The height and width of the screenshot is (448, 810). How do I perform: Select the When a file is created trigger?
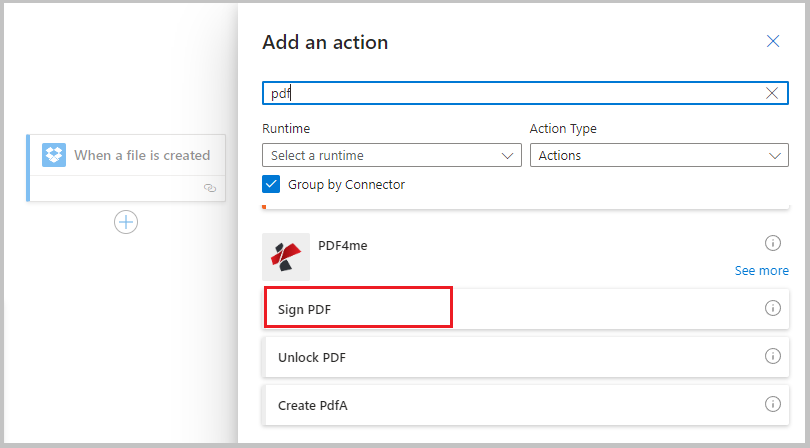tap(142, 155)
